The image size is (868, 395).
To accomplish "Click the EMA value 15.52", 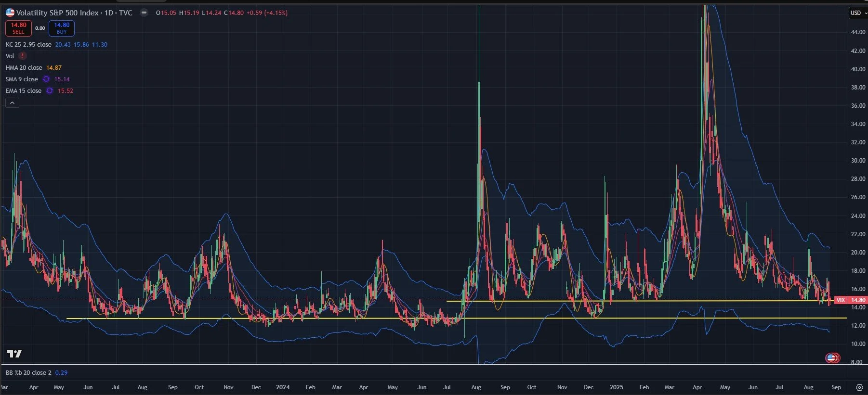I will coord(66,90).
